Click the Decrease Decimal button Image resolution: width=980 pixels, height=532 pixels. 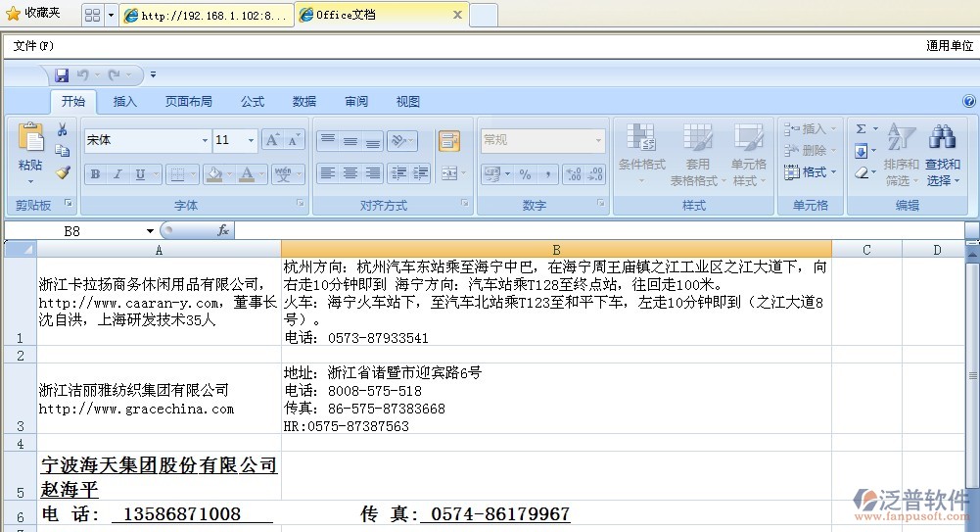point(595,173)
